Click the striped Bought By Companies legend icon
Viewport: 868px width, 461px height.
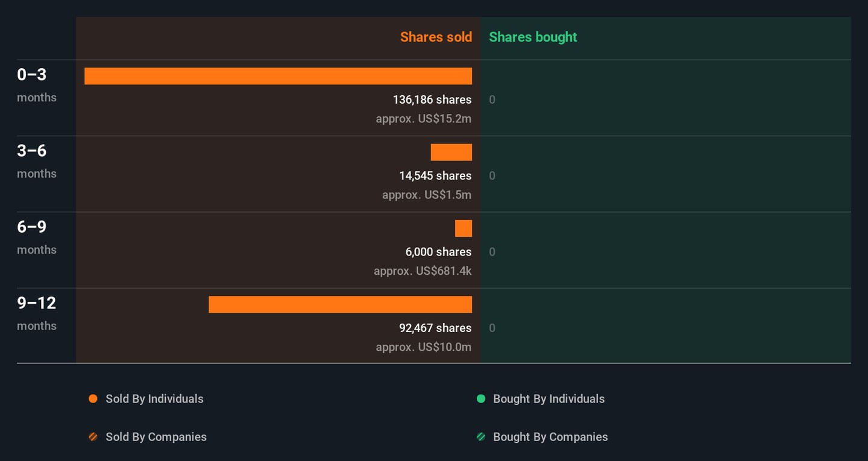click(481, 437)
